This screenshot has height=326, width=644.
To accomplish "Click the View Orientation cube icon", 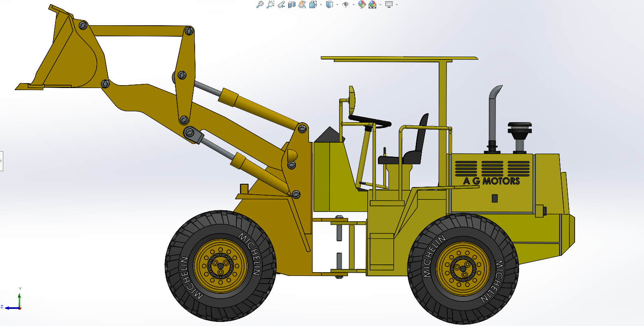I will pyautogui.click(x=313, y=4).
